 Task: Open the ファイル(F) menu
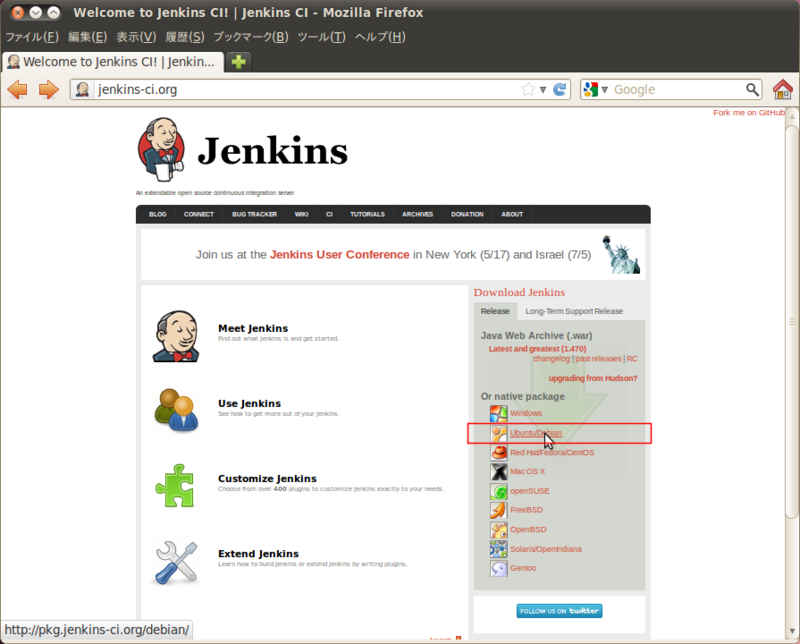tap(32, 37)
